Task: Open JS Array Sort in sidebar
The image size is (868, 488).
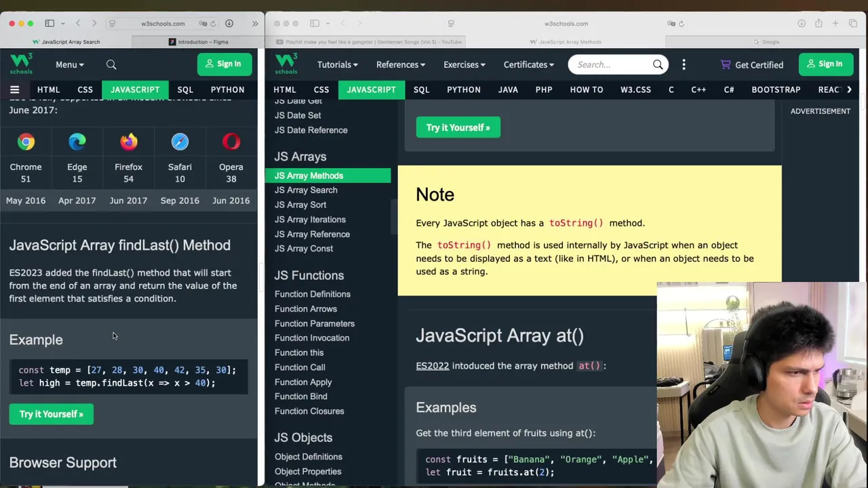Action: pyautogui.click(x=300, y=205)
